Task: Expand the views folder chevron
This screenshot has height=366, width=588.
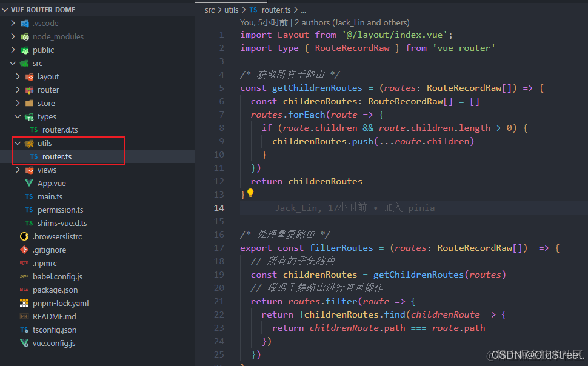Action: 18,170
